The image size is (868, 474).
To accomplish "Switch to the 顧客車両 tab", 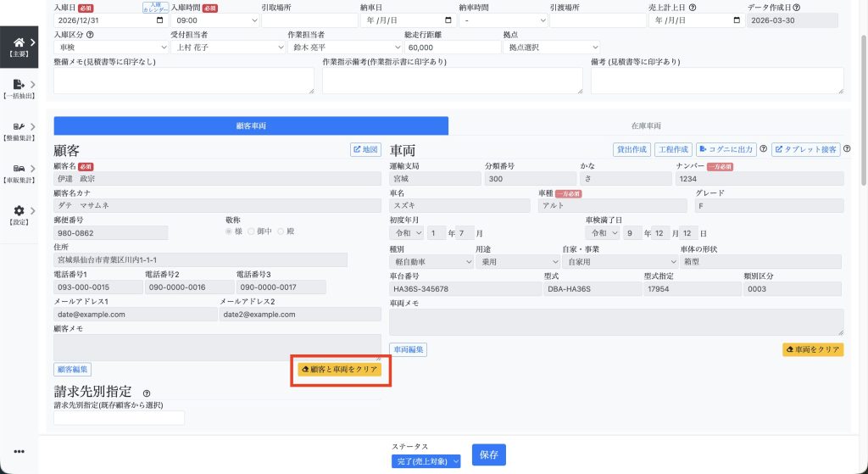I will [x=251, y=125].
